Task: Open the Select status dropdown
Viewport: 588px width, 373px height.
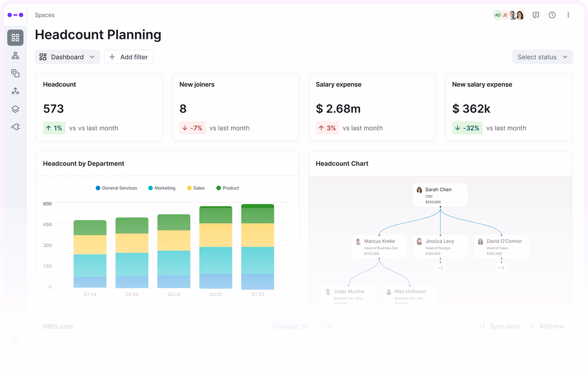Action: (x=542, y=57)
